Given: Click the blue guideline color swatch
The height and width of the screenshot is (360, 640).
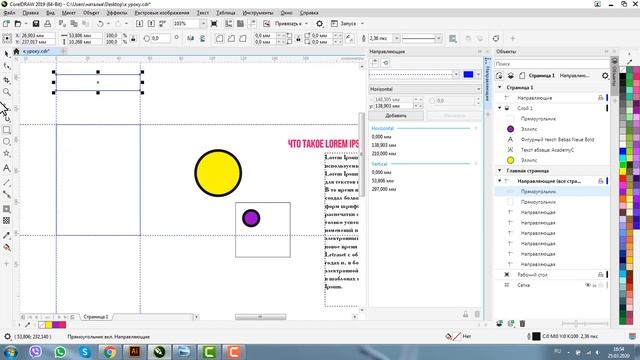Looking at the screenshot, I should [x=468, y=74].
